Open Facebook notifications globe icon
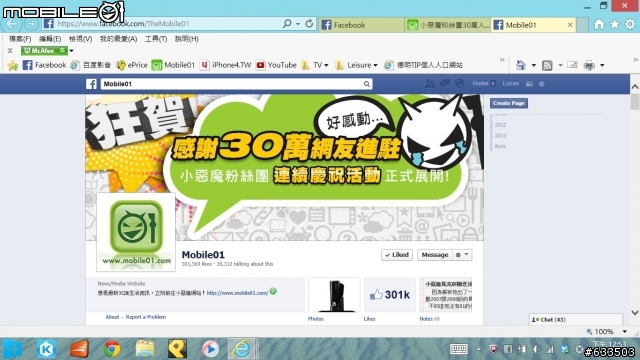640x360 pixels. pos(459,84)
